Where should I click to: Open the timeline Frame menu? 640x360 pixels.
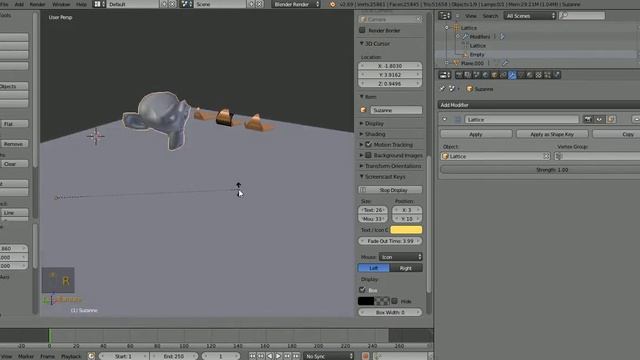[47, 356]
